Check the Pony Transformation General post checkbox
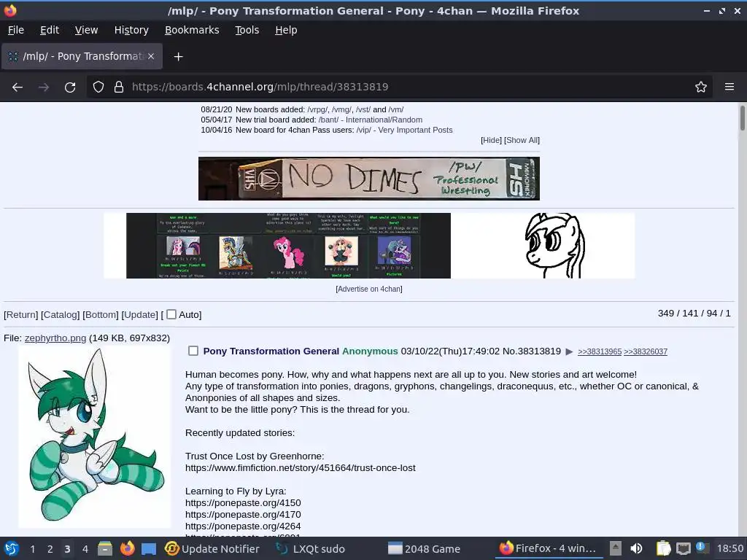Image resolution: width=747 pixels, height=560 pixels. point(193,351)
